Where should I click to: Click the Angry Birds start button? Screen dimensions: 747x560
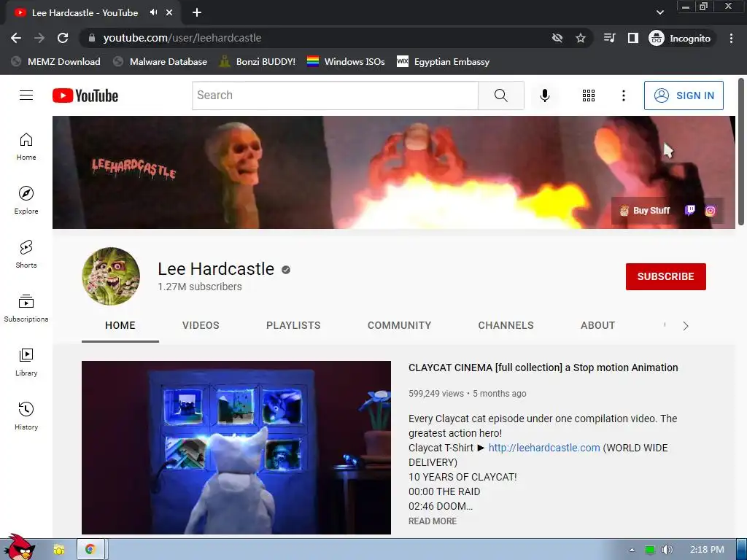click(x=18, y=548)
